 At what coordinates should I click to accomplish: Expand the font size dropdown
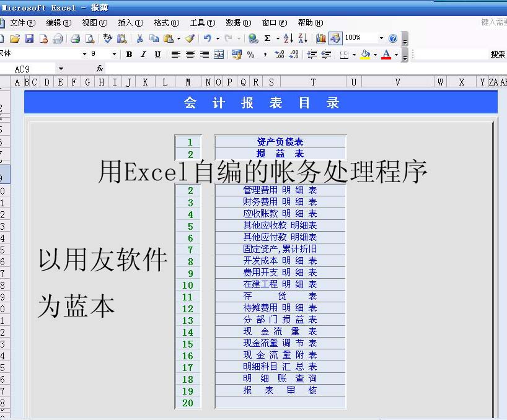tap(114, 55)
